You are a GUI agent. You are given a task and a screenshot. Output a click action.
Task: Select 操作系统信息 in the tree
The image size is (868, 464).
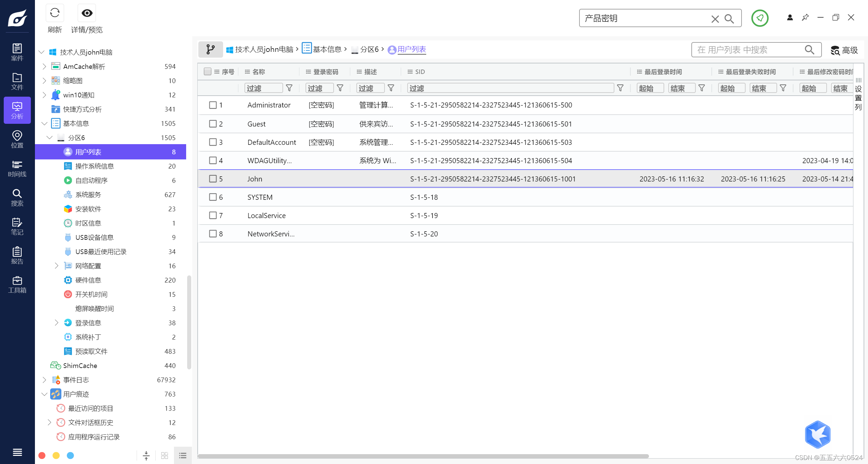pyautogui.click(x=94, y=166)
